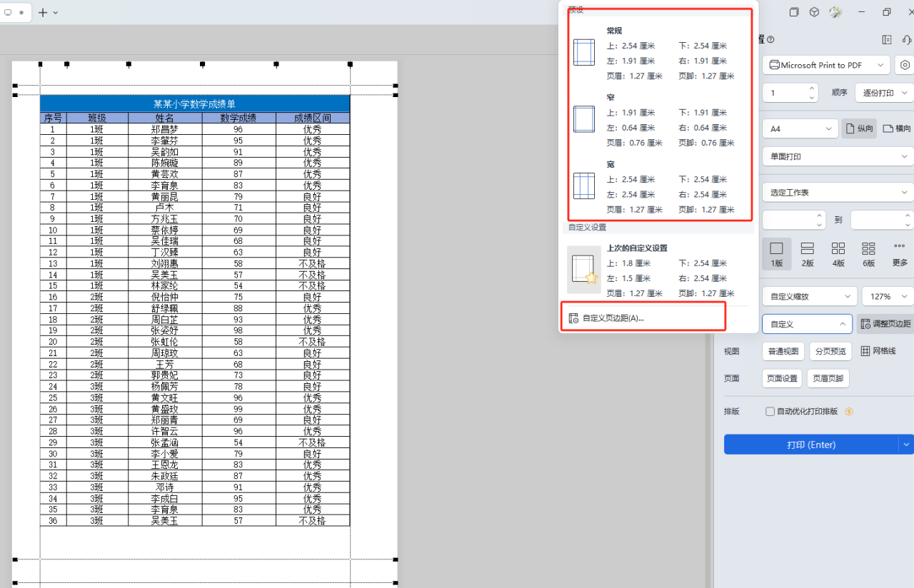
Task: Click the gold premium coin icon
Action: pyautogui.click(x=849, y=412)
